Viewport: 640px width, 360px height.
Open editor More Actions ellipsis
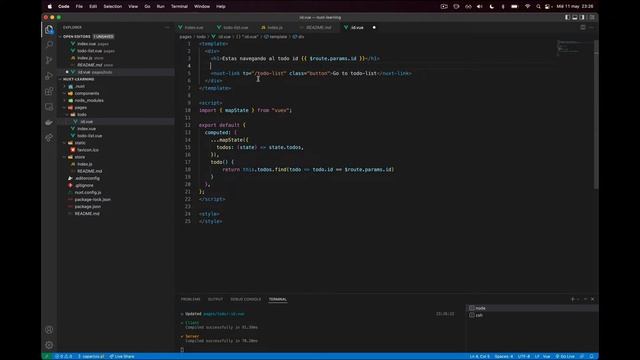[591, 27]
